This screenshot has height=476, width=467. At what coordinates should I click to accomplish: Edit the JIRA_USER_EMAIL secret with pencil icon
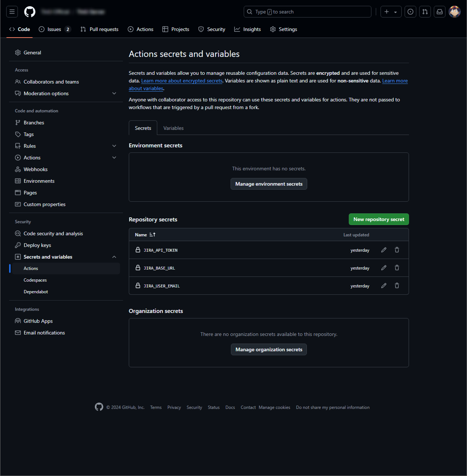tap(384, 286)
